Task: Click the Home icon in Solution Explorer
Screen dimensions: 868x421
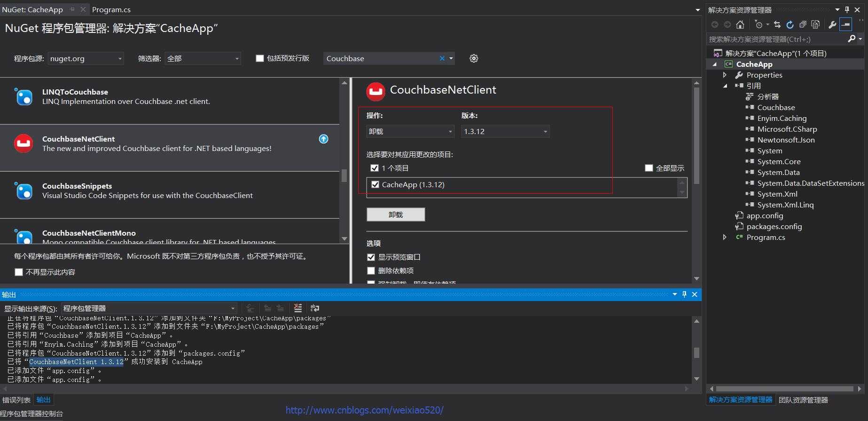Action: pos(740,24)
